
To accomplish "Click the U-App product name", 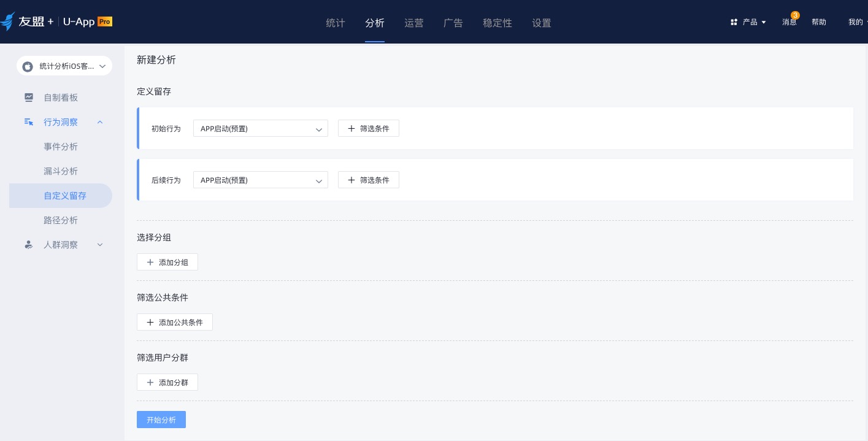I will point(79,21).
